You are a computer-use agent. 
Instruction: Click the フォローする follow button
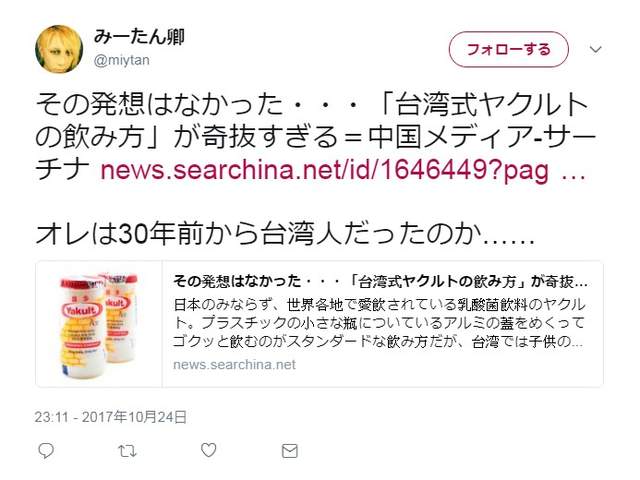point(509,49)
